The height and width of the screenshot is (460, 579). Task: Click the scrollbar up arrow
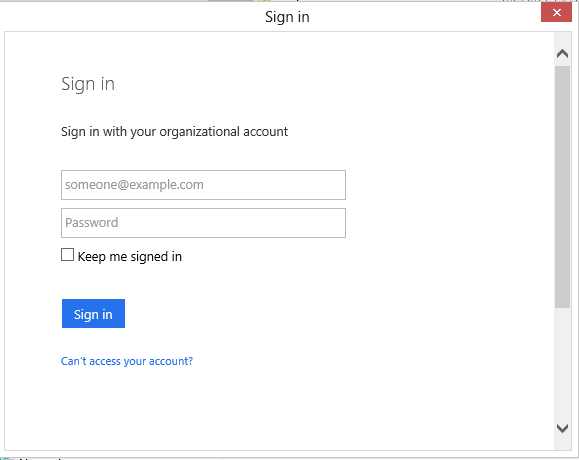[x=562, y=54]
